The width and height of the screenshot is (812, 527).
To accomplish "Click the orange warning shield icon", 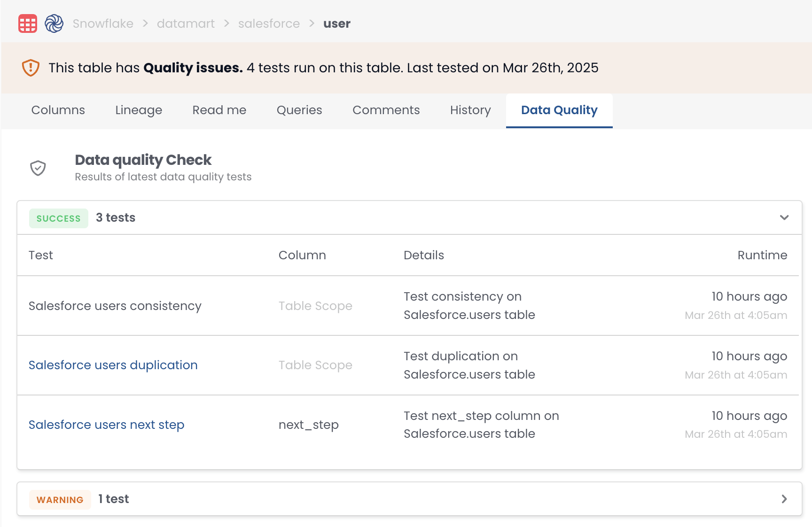I will click(31, 68).
